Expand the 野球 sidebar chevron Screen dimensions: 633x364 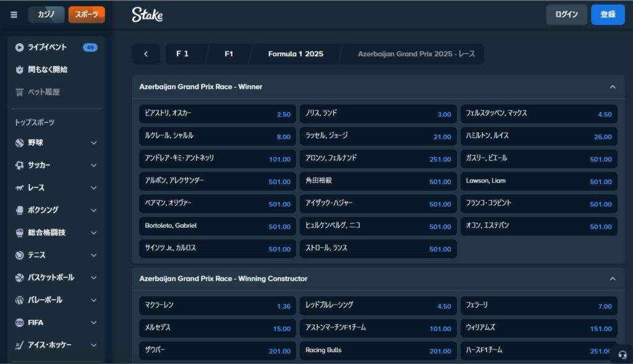click(94, 143)
